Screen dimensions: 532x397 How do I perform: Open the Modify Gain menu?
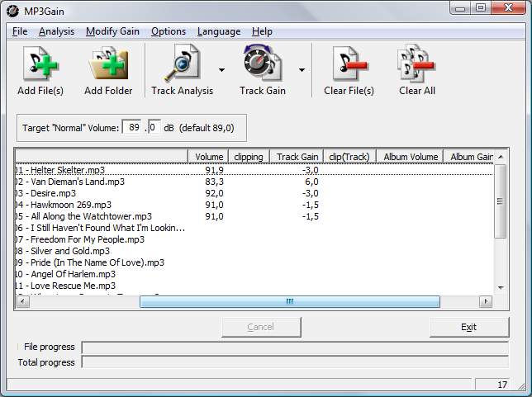click(x=112, y=31)
